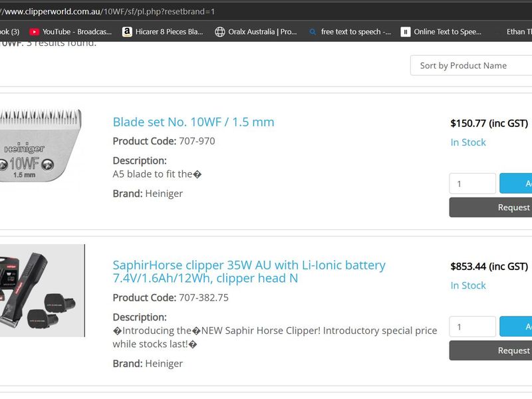Click the Amazon Hicarer bookmark icon
532x399 pixels.
coord(127,31)
